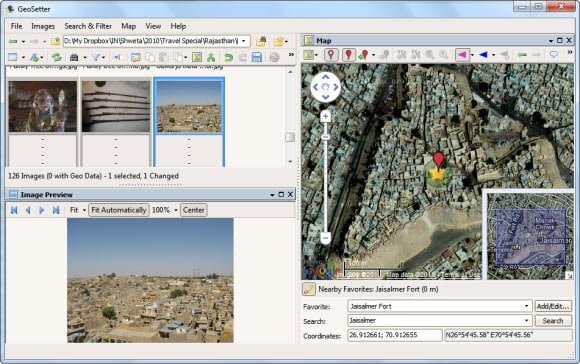This screenshot has height=364, width=580.
Task: Click the parent folder icon beside path box
Action: tap(55, 41)
